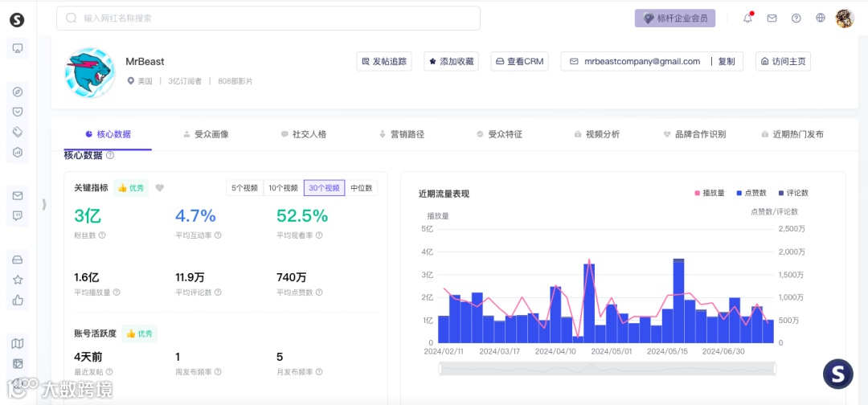Open the map icon in sidebar
This screenshot has width=868, height=405.
coord(17,344)
